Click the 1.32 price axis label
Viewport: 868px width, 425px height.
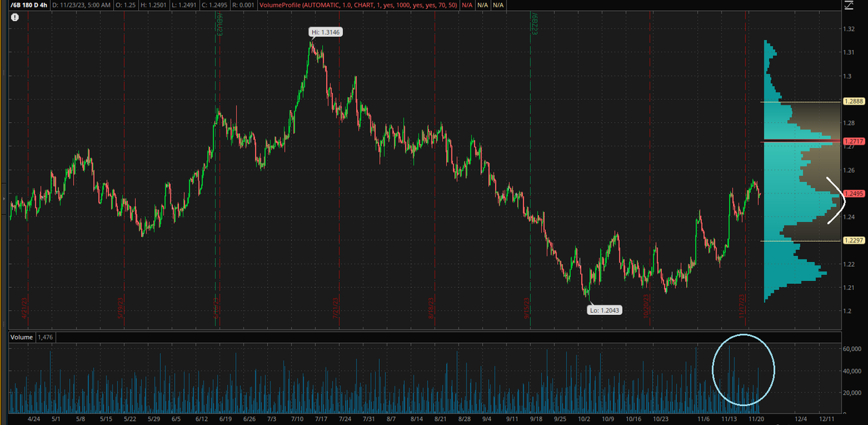click(849, 29)
